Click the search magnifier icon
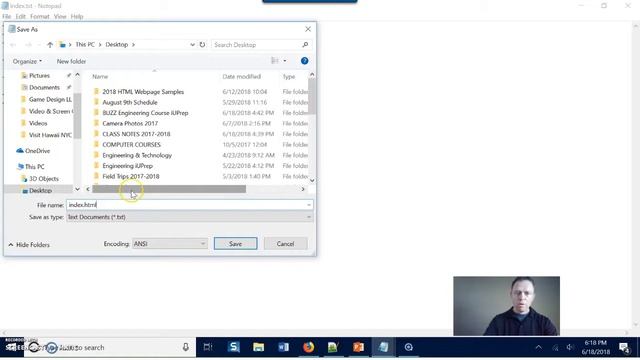This screenshot has height=360, width=640. click(305, 45)
